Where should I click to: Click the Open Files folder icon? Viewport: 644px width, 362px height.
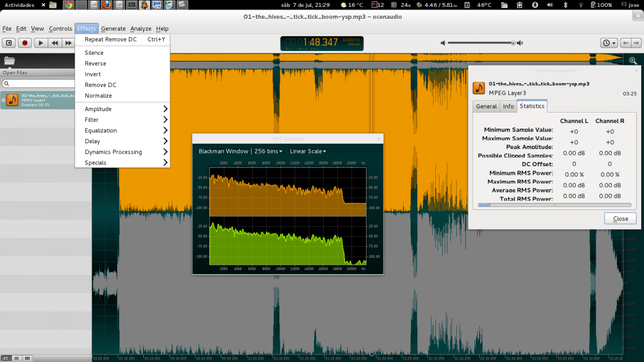10,61
